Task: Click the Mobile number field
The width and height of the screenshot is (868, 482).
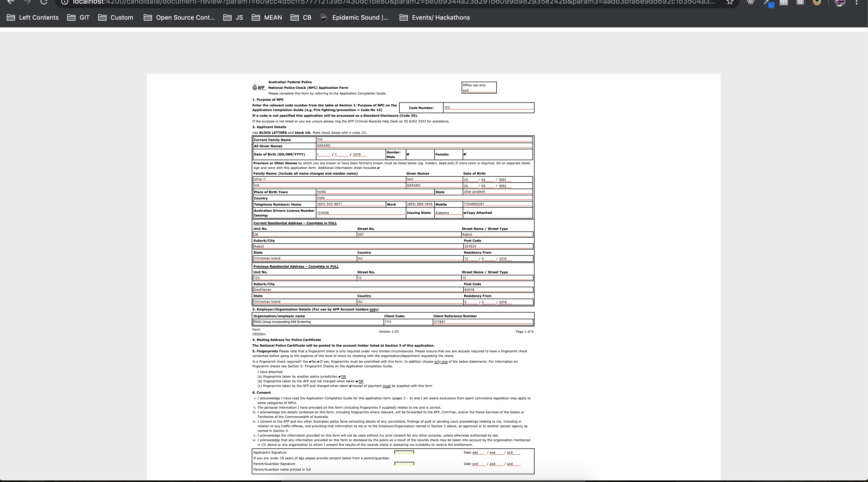Action: tap(498, 204)
